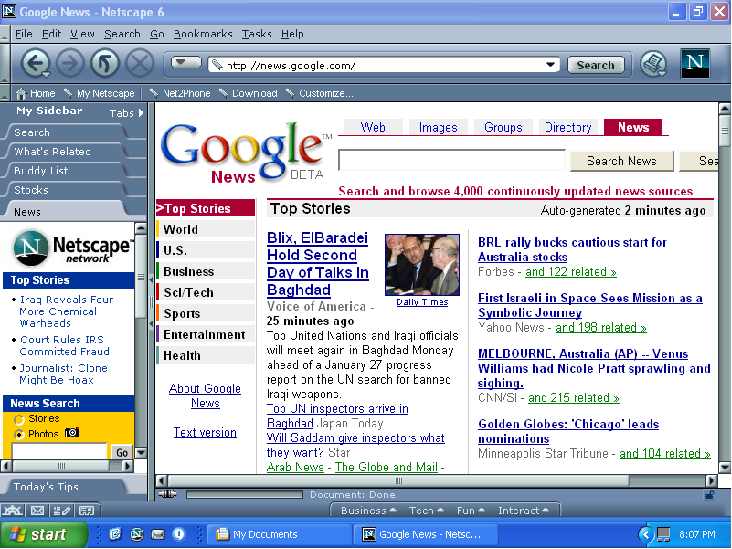Click the main page horizontal scrollbar thumb

click(x=398, y=480)
